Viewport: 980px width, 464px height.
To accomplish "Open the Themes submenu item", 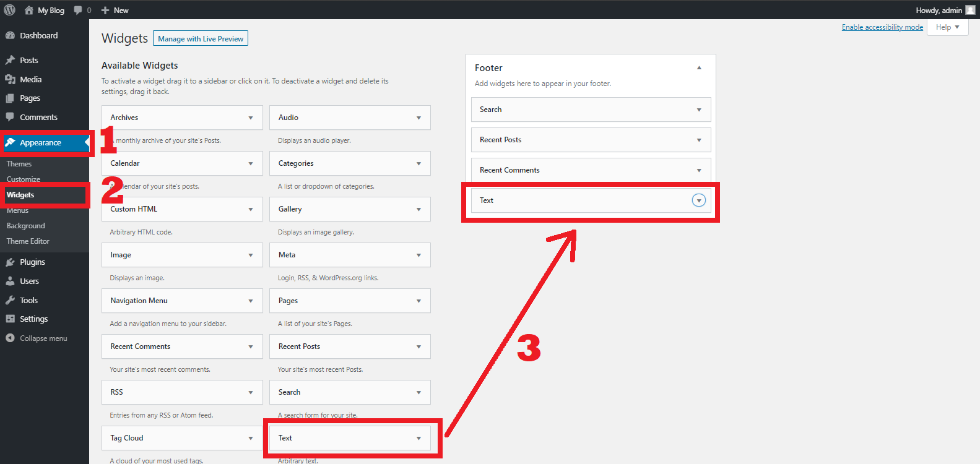I will pos(19,164).
